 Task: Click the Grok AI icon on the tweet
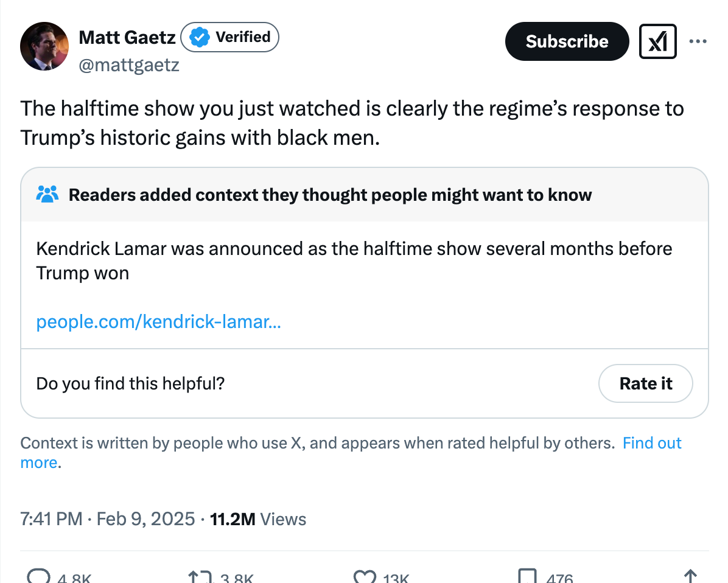657,41
